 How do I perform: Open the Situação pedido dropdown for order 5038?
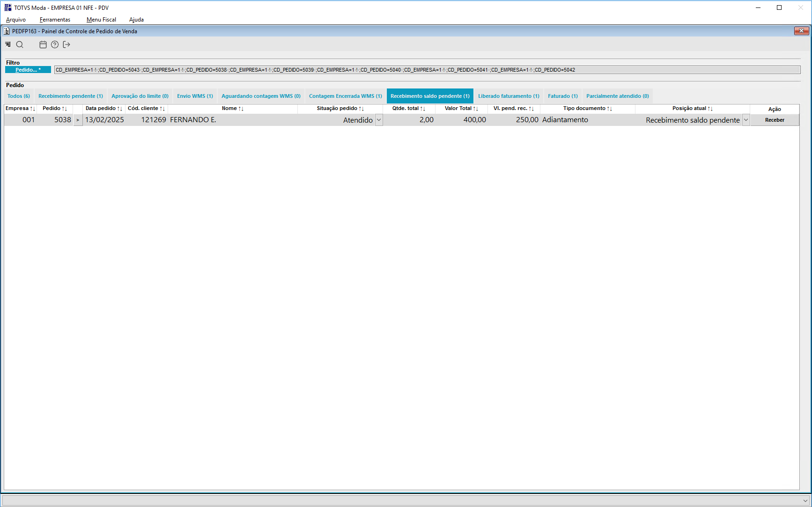tap(379, 120)
